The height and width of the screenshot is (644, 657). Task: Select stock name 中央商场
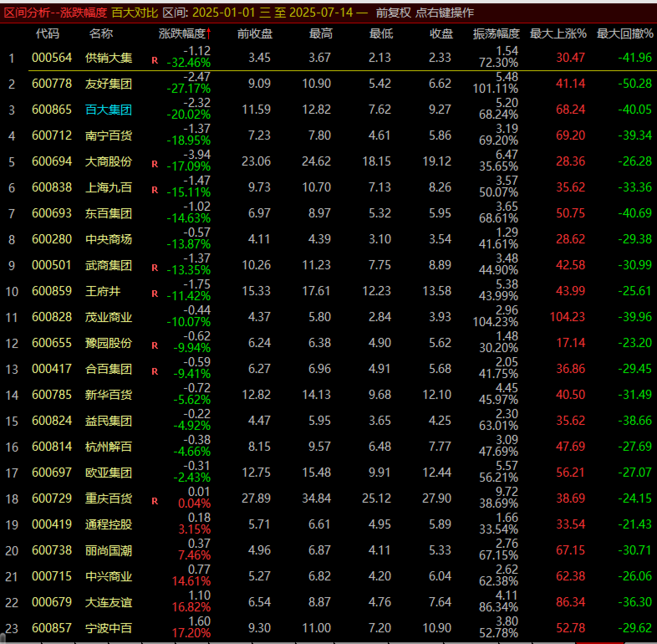click(x=109, y=239)
